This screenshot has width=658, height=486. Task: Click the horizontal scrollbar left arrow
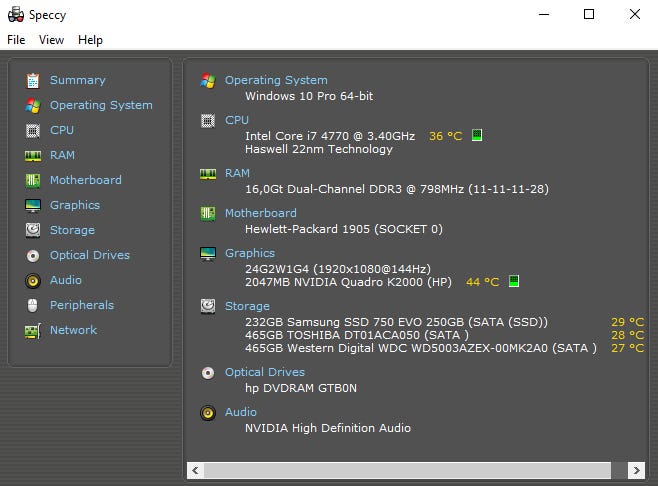point(195,470)
